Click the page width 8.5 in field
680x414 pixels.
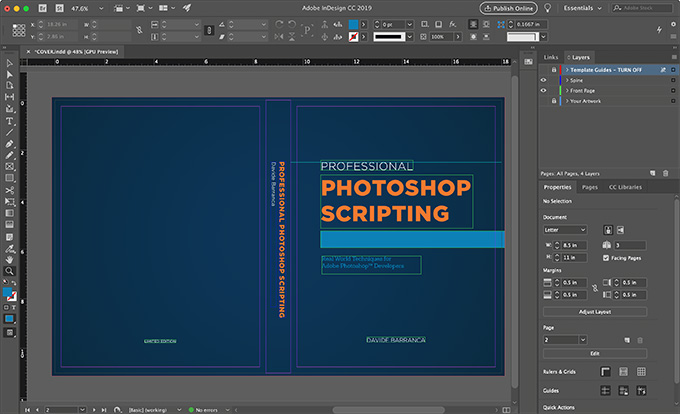pos(574,245)
